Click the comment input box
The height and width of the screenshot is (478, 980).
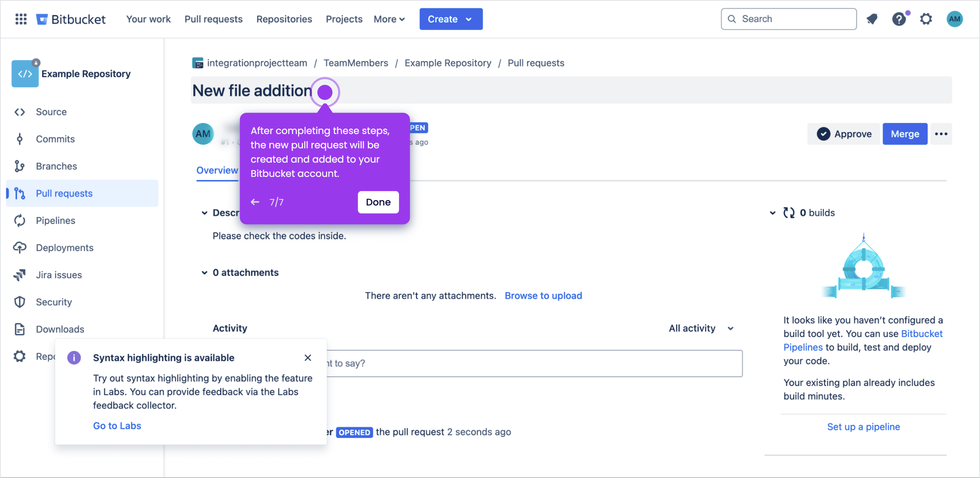click(x=534, y=363)
